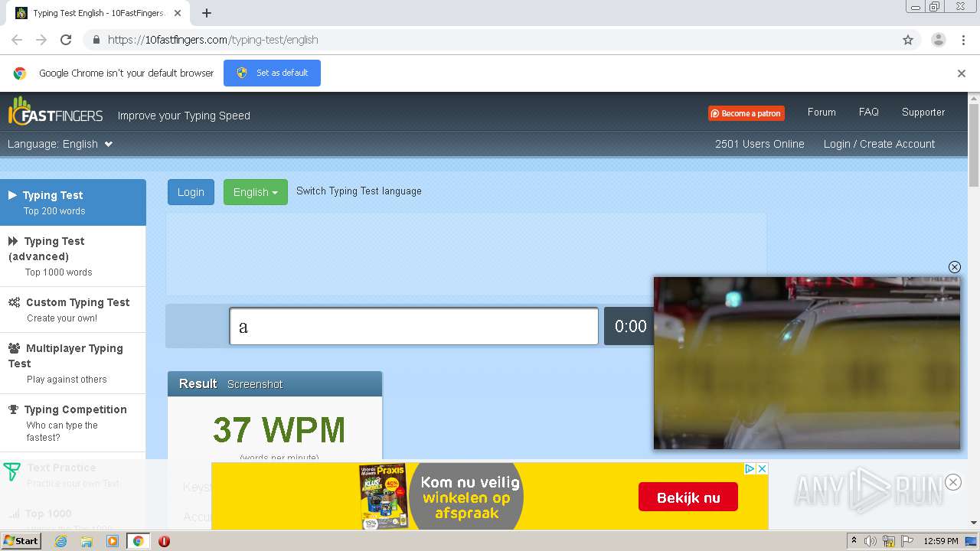The image size is (980, 551).
Task: Go forward to the next page
Action: coord(41,40)
